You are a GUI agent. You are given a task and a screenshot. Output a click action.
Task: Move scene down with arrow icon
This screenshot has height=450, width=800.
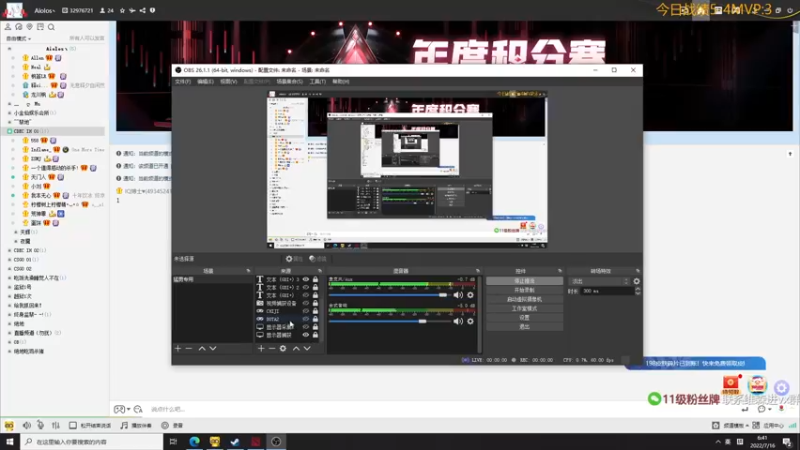[x=213, y=348]
